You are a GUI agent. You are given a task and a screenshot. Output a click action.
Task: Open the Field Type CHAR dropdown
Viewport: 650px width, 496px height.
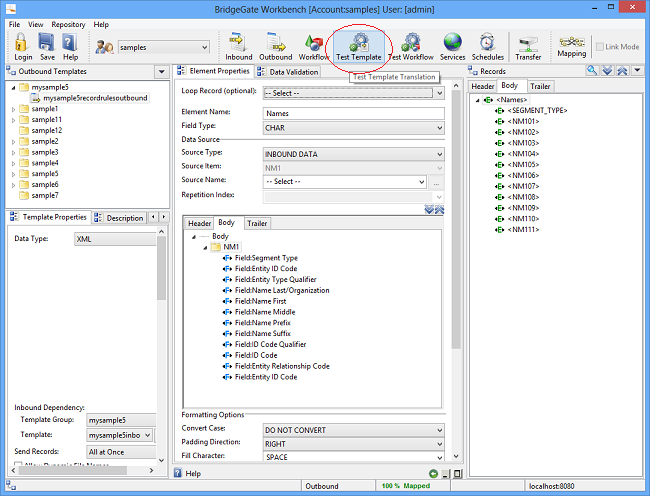tap(439, 128)
